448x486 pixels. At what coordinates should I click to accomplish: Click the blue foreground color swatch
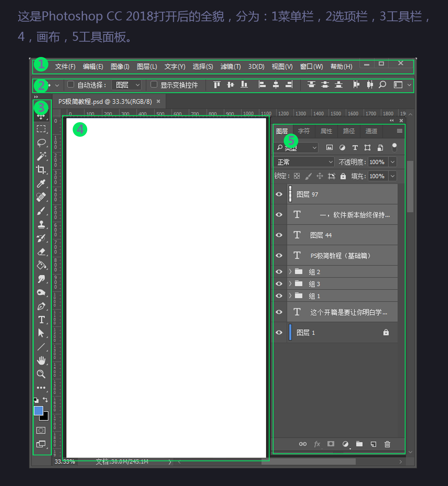(x=38, y=411)
